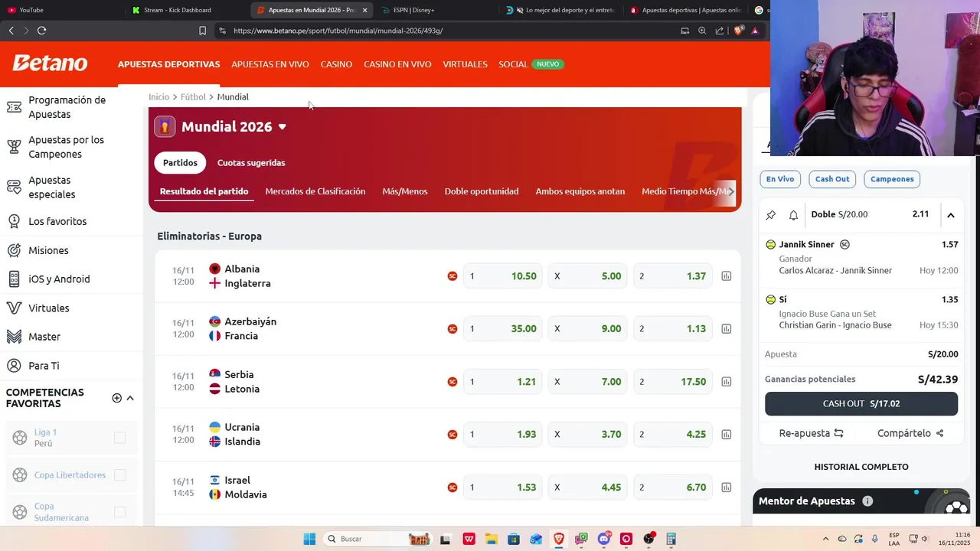Click the Cash Out S/17.02 button

click(861, 404)
